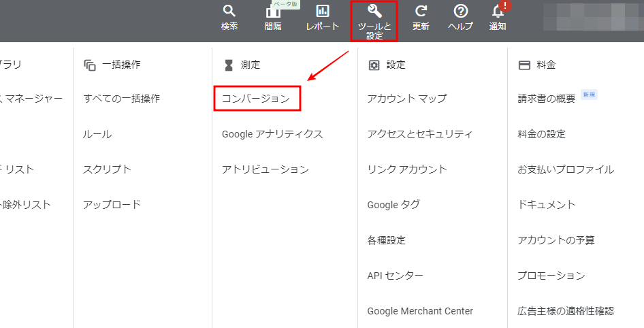Open the 間隔 beta icon
This screenshot has height=328, width=644.
pyautogui.click(x=273, y=12)
